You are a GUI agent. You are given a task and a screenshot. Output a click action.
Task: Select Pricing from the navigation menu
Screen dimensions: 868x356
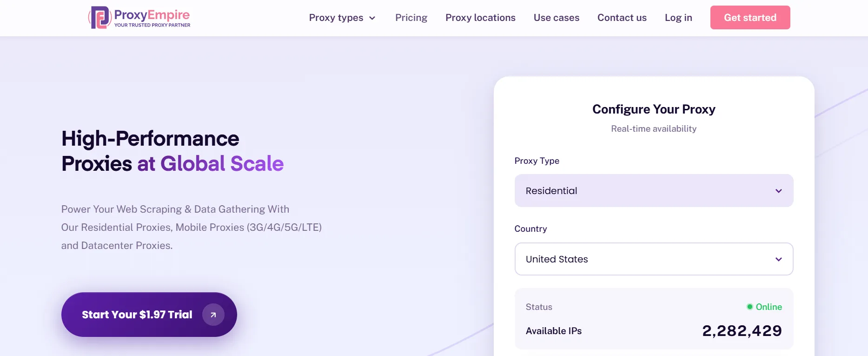click(x=411, y=18)
